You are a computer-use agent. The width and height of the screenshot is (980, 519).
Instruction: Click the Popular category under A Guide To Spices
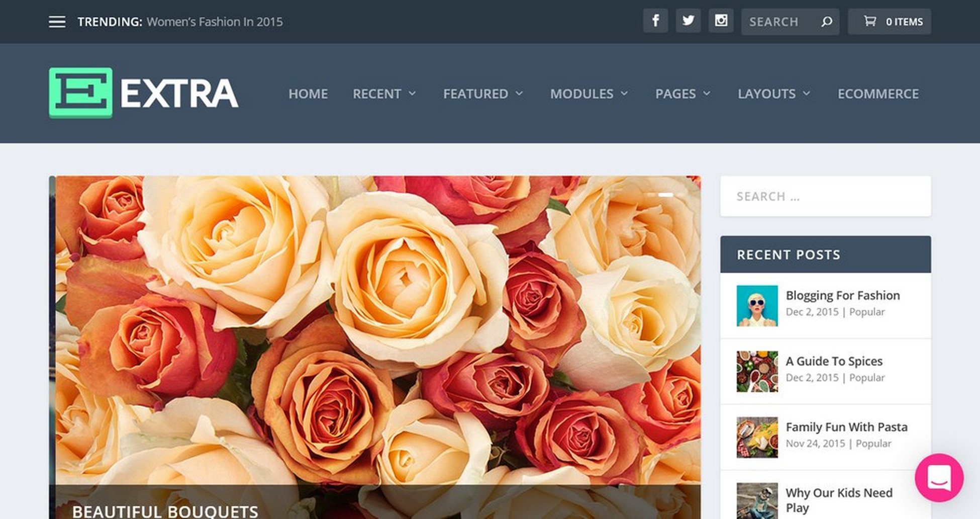[867, 378]
